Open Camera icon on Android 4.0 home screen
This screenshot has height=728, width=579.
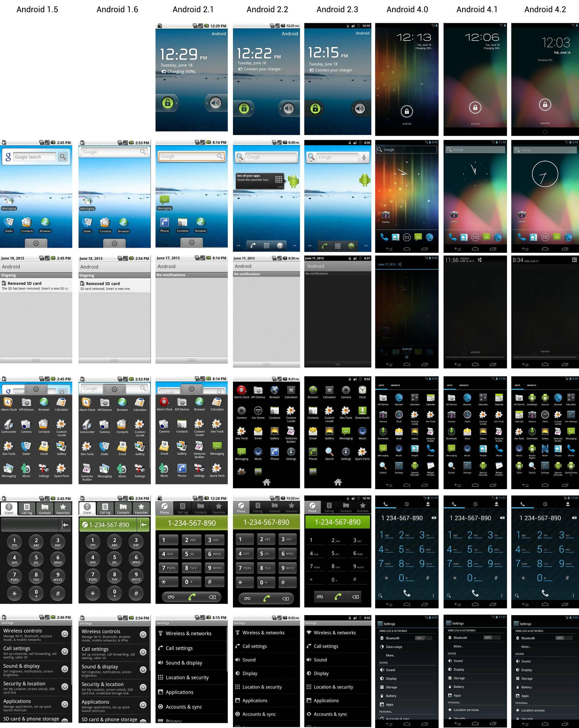coord(386,217)
